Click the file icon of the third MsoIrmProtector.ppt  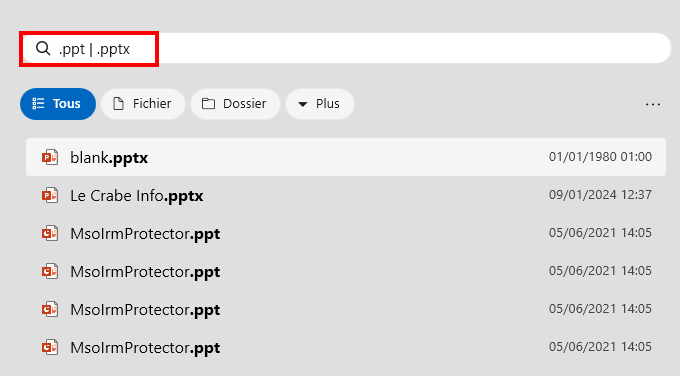coord(50,309)
